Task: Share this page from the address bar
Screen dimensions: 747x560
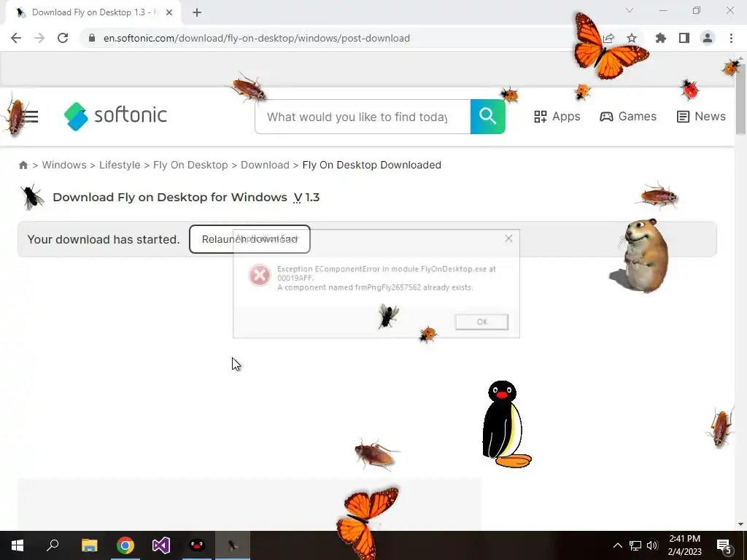Action: 608,38
